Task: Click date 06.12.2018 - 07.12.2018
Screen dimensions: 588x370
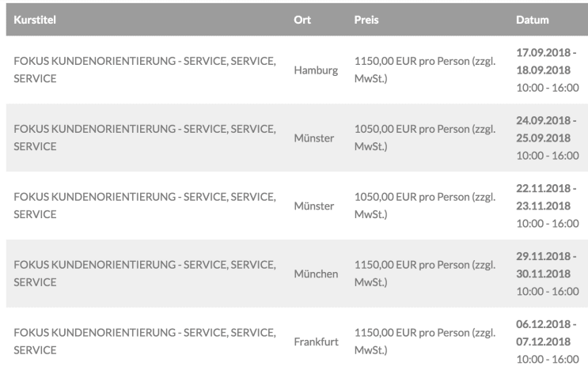Action: coord(546,333)
